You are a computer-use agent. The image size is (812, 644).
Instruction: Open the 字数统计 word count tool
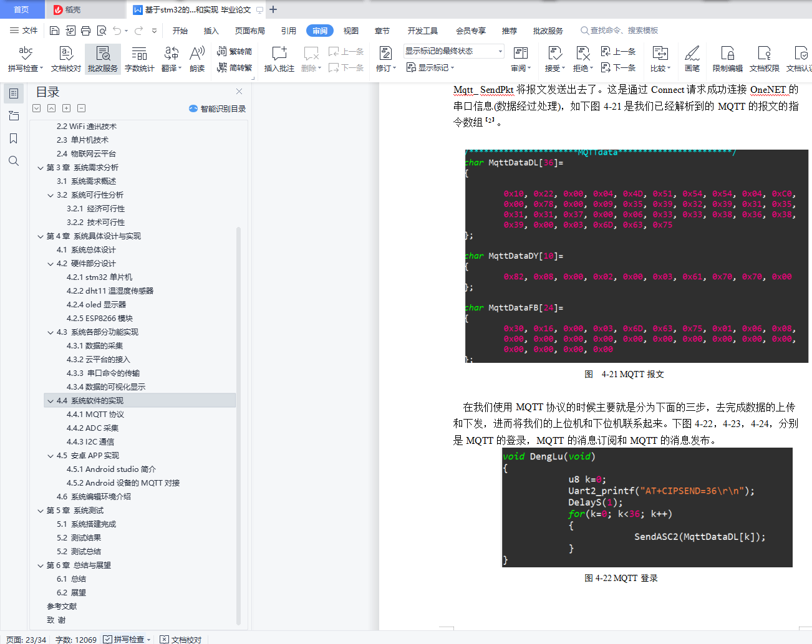point(140,59)
